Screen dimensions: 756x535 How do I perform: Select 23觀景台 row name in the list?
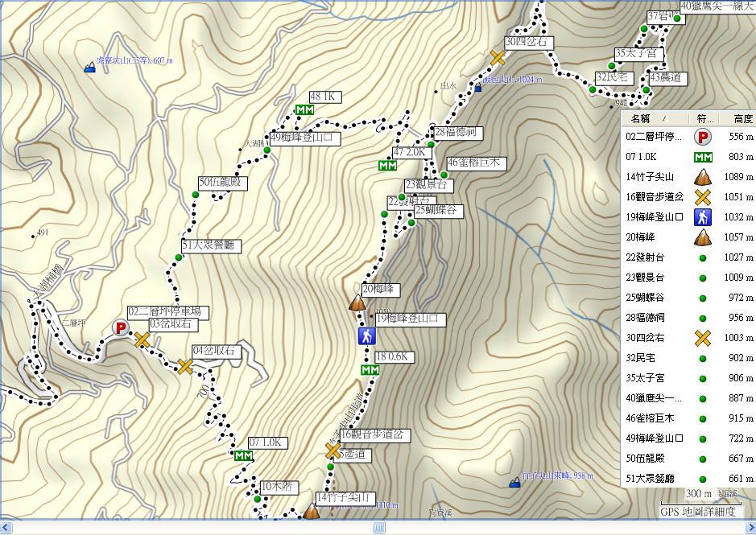[645, 278]
